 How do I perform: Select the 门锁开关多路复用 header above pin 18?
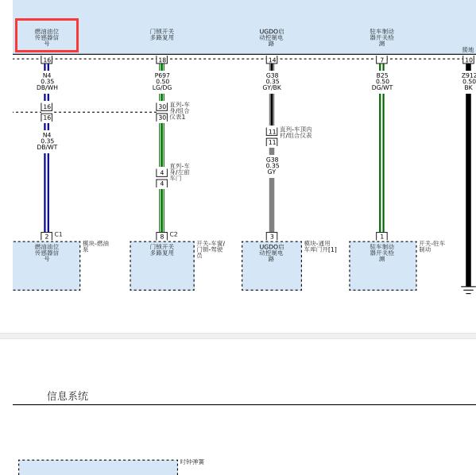pyautogui.click(x=162, y=34)
